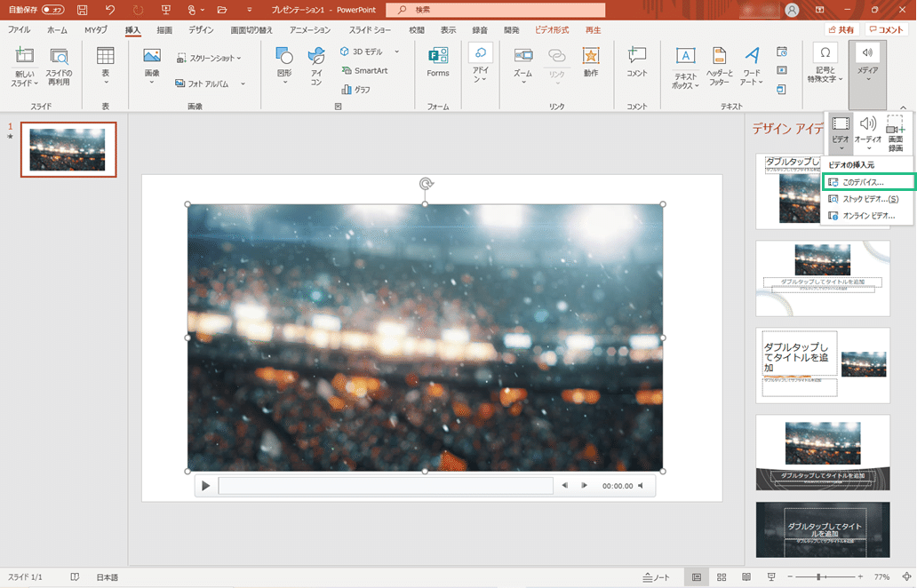The height and width of the screenshot is (588, 917).
Task: Mute the video via volume icon
Action: pyautogui.click(x=641, y=486)
